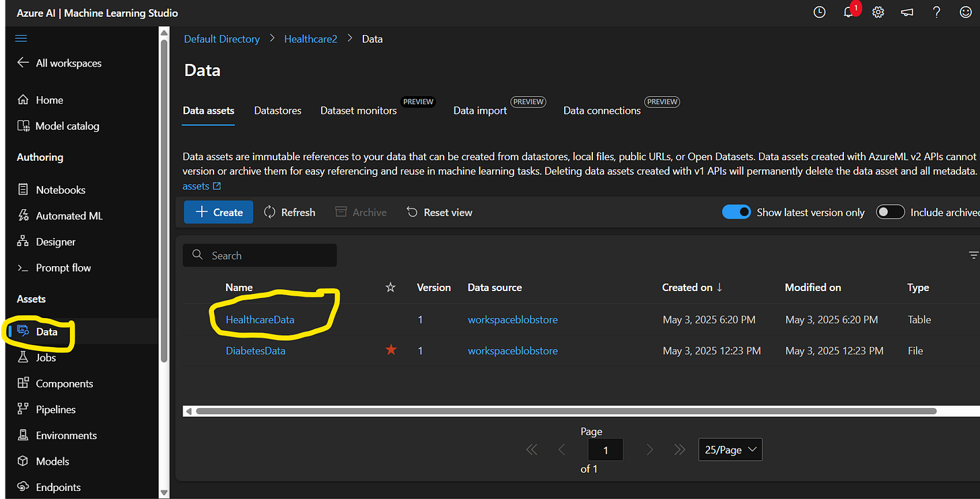Open Jobs in sidebar

click(36, 357)
